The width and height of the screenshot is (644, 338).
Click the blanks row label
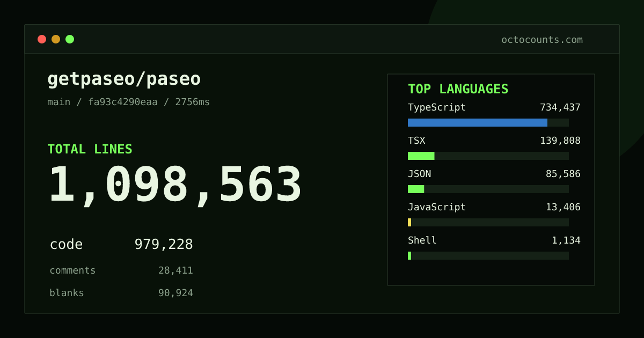pos(67,293)
